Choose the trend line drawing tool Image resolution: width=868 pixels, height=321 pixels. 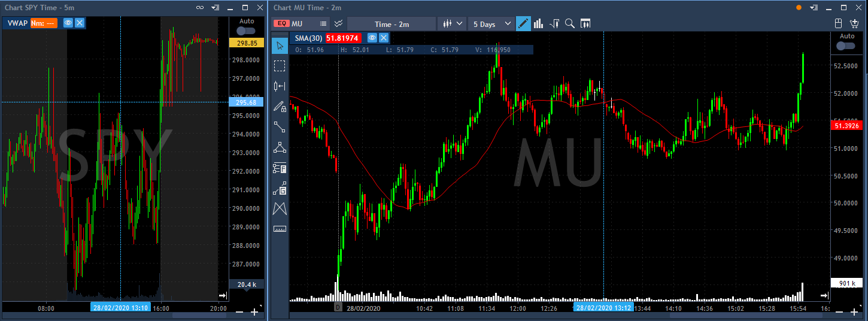click(280, 126)
